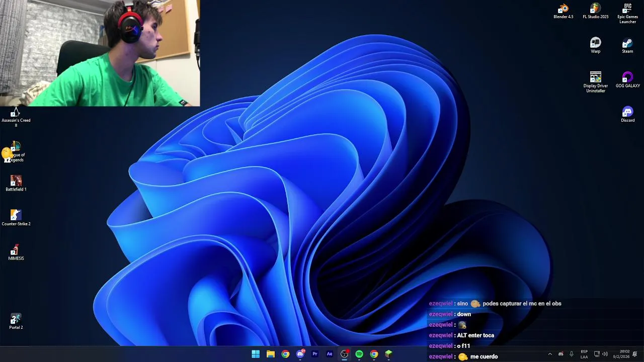
Task: Open Display Driver Uninstaller shortcut
Action: click(595, 82)
